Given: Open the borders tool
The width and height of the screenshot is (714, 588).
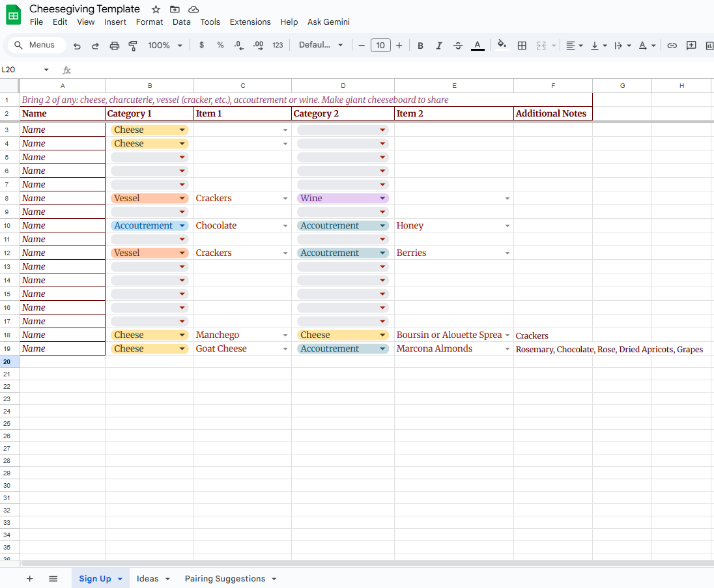Looking at the screenshot, I should (522, 46).
